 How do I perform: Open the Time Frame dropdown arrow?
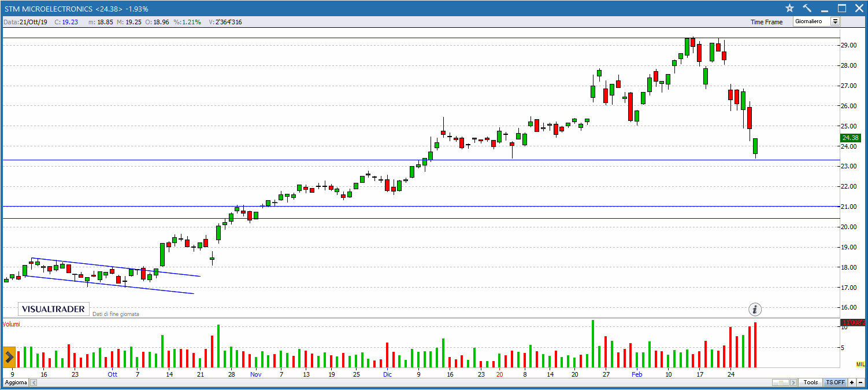click(x=835, y=21)
